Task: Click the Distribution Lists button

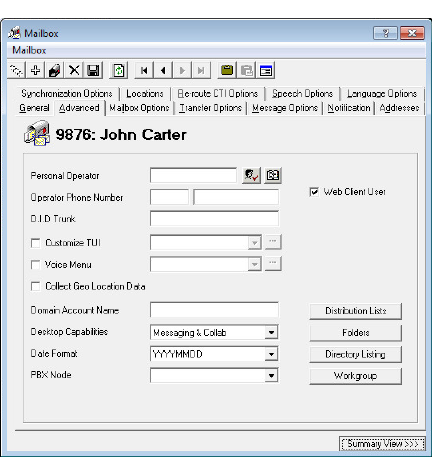Action: click(356, 311)
